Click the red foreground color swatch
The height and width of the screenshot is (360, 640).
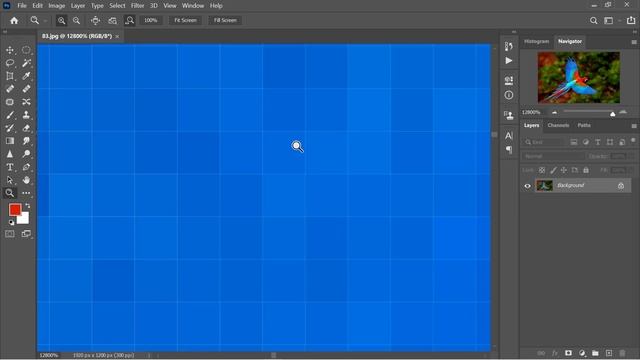[x=15, y=210]
